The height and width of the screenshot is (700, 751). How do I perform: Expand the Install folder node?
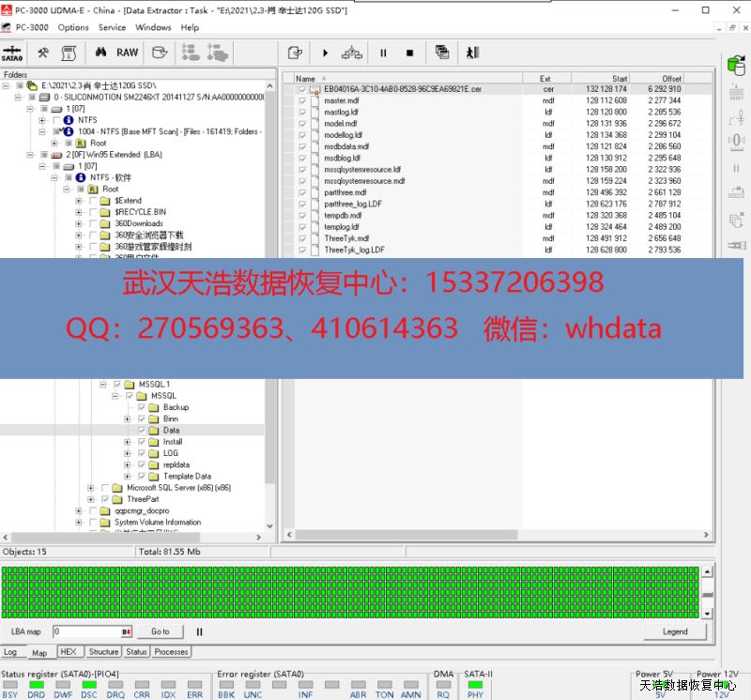(127, 442)
